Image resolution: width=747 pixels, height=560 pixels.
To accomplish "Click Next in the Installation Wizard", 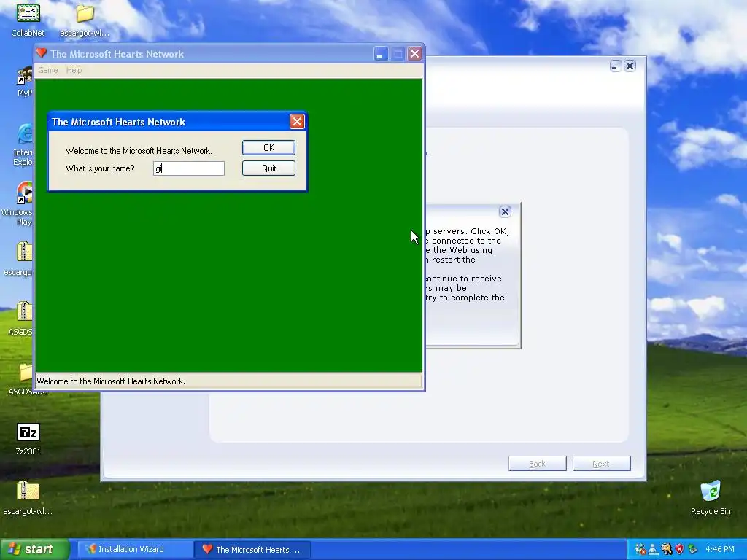I will 601,463.
